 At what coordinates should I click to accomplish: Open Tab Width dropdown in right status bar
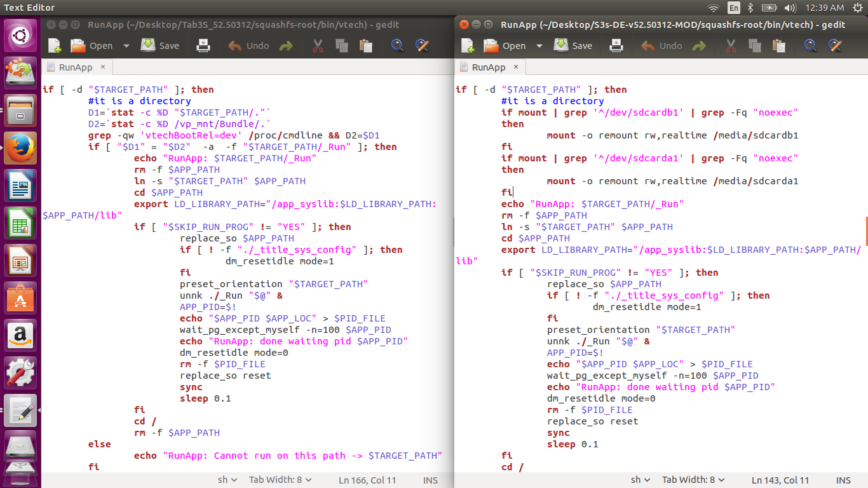pyautogui.click(x=693, y=480)
